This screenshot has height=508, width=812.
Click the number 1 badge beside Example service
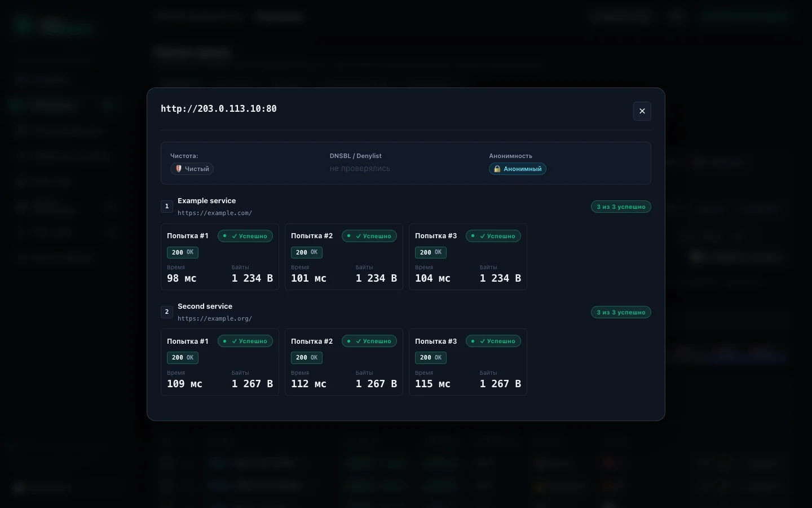coord(167,207)
